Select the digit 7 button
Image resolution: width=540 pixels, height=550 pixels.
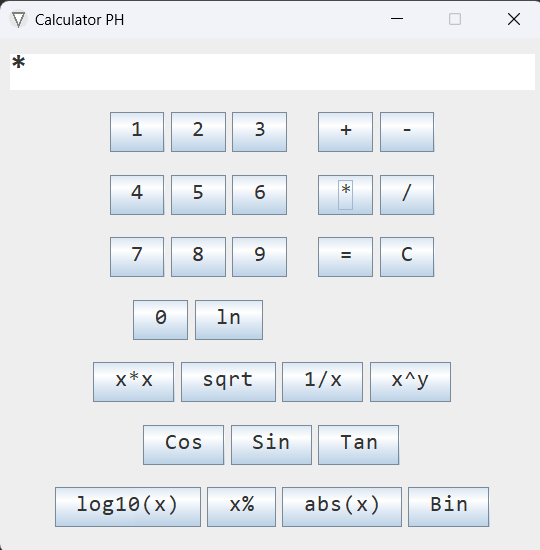(137, 257)
